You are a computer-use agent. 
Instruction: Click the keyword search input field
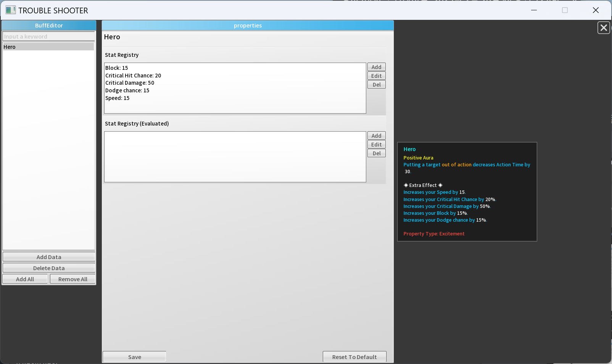[48, 37]
